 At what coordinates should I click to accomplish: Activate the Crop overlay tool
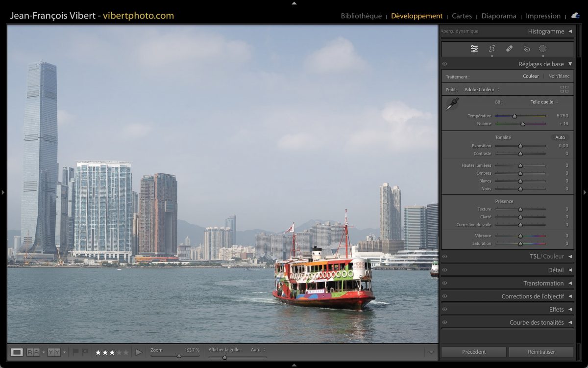(x=492, y=49)
